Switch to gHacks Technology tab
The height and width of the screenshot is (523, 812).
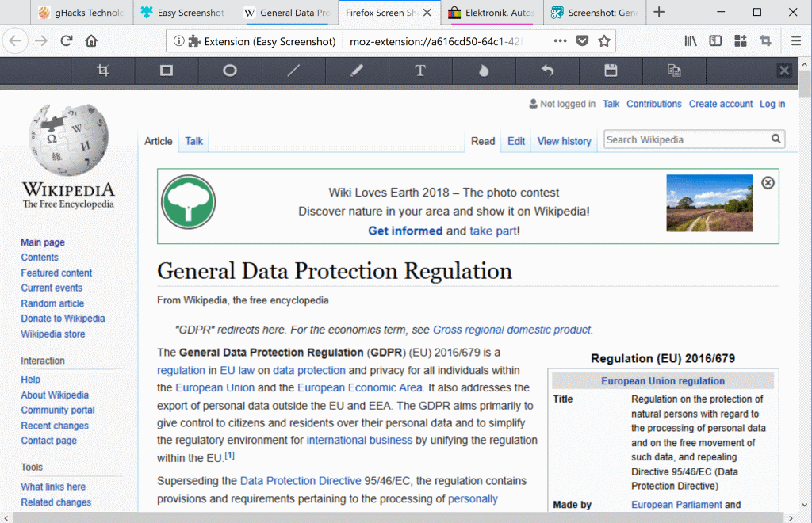pyautogui.click(x=82, y=13)
